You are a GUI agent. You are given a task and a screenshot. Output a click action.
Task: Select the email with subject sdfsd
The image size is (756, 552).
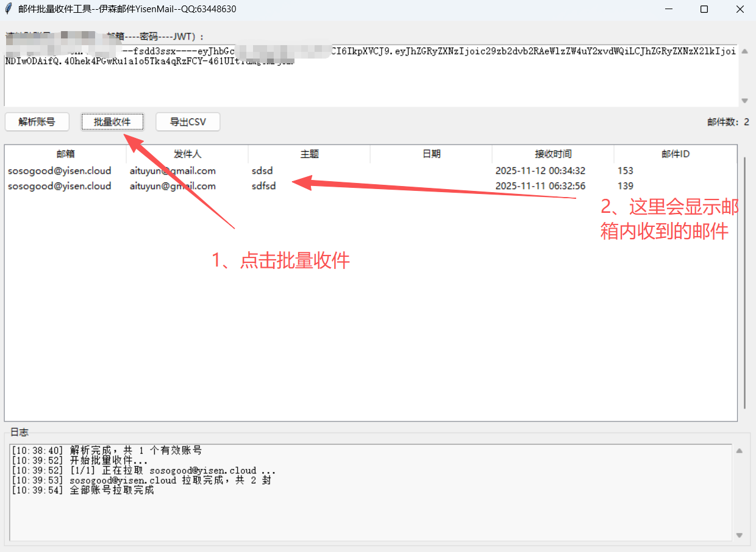(263, 186)
